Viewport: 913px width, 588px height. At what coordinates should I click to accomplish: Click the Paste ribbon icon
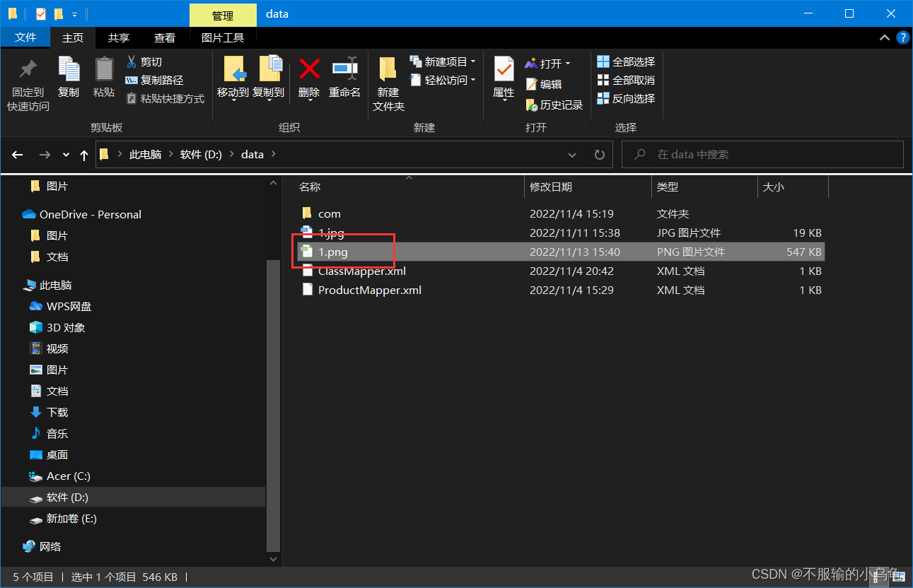point(104,69)
